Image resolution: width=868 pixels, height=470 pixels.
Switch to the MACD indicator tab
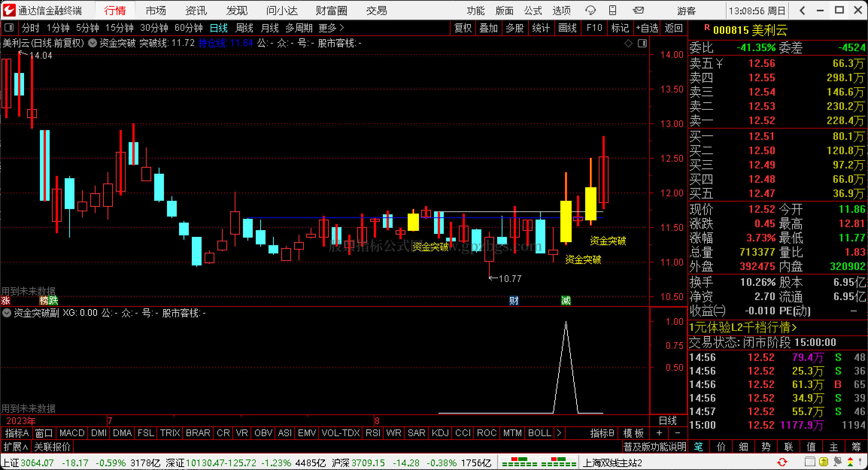coord(72,433)
